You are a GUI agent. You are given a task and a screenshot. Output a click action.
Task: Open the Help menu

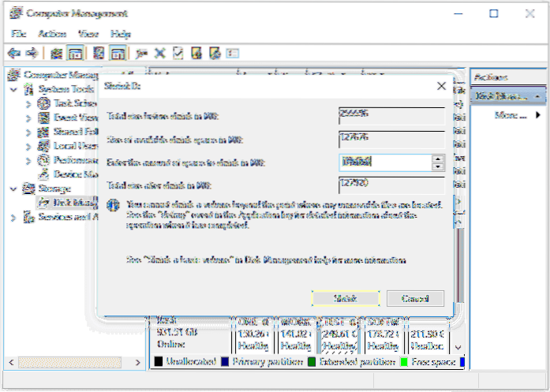point(120,34)
